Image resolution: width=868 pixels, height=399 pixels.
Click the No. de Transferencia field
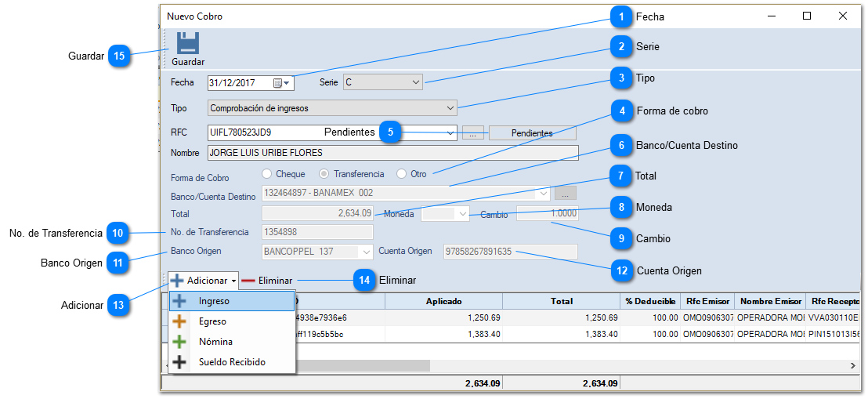point(317,232)
